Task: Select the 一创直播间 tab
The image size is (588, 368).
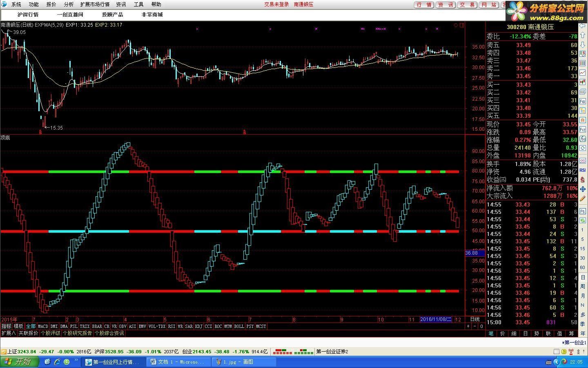Action: [70, 15]
